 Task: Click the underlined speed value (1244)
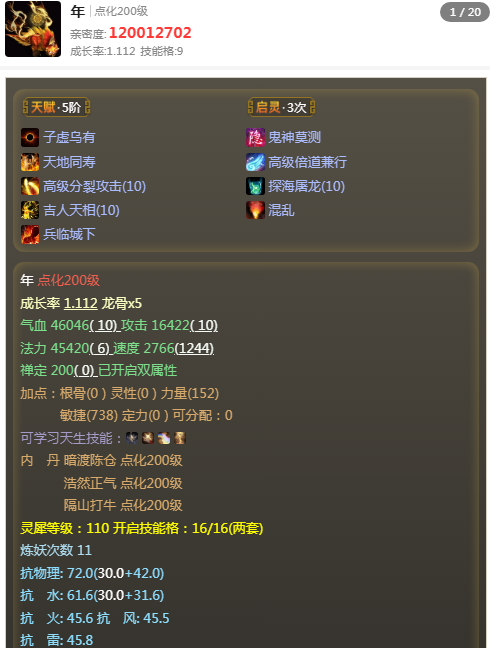[x=194, y=348]
